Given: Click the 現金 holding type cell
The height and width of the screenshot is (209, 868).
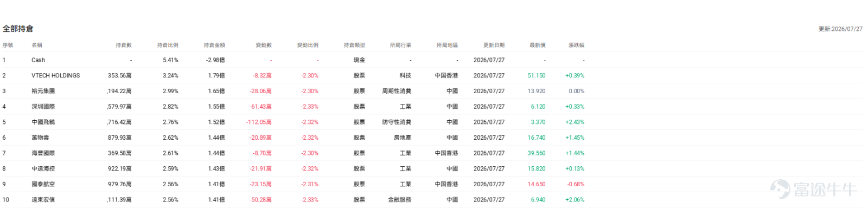Looking at the screenshot, I should tap(359, 60).
